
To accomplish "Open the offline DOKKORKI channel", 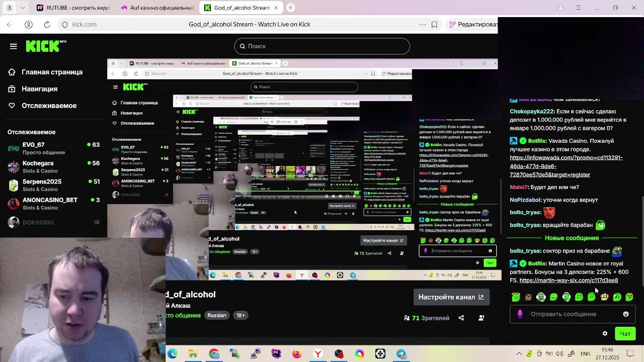I will (53, 222).
